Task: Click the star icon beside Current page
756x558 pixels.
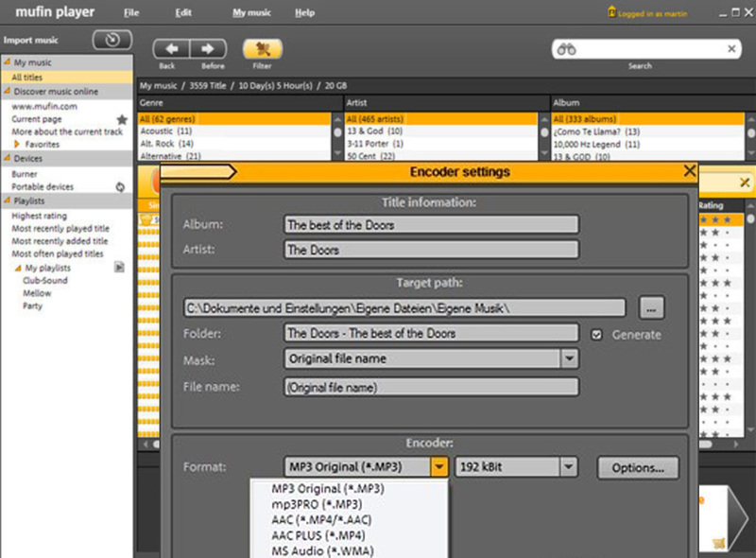Action: pyautogui.click(x=122, y=119)
